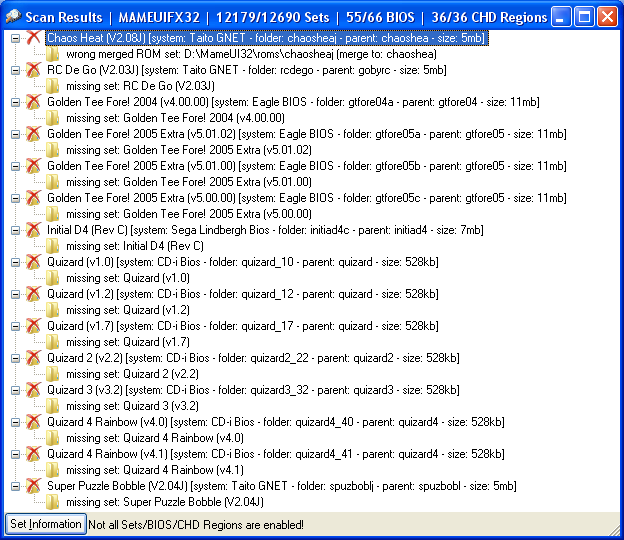Minimize the Scan Results window

561,17
